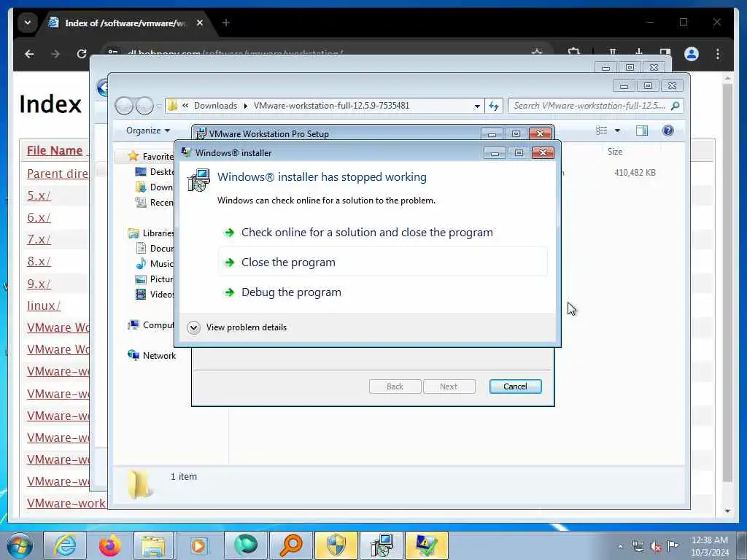The width and height of the screenshot is (747, 560).
Task: Click the security shield taskbar icon
Action: [x=336, y=545]
